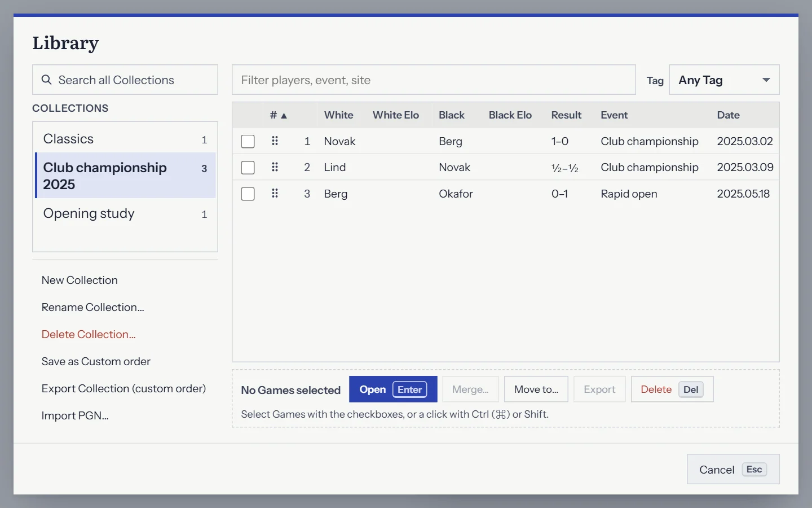This screenshot has width=812, height=508.
Task: Click the Open button
Action: [393, 389]
